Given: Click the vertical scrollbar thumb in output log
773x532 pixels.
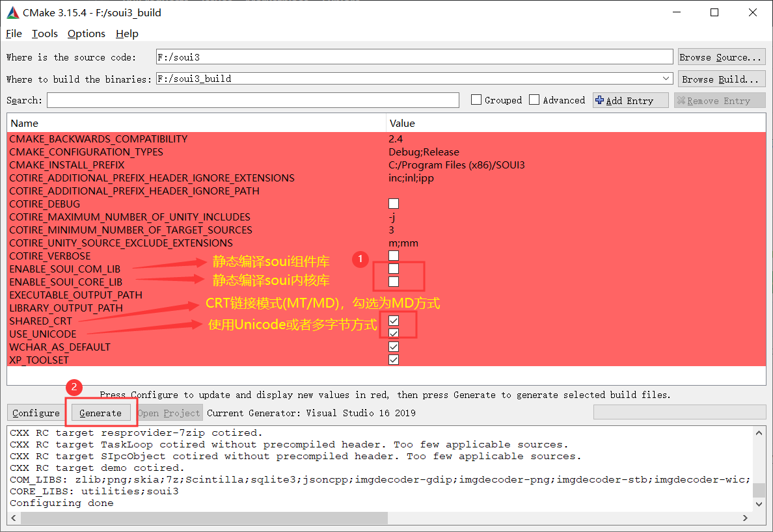Looking at the screenshot, I should 759,490.
